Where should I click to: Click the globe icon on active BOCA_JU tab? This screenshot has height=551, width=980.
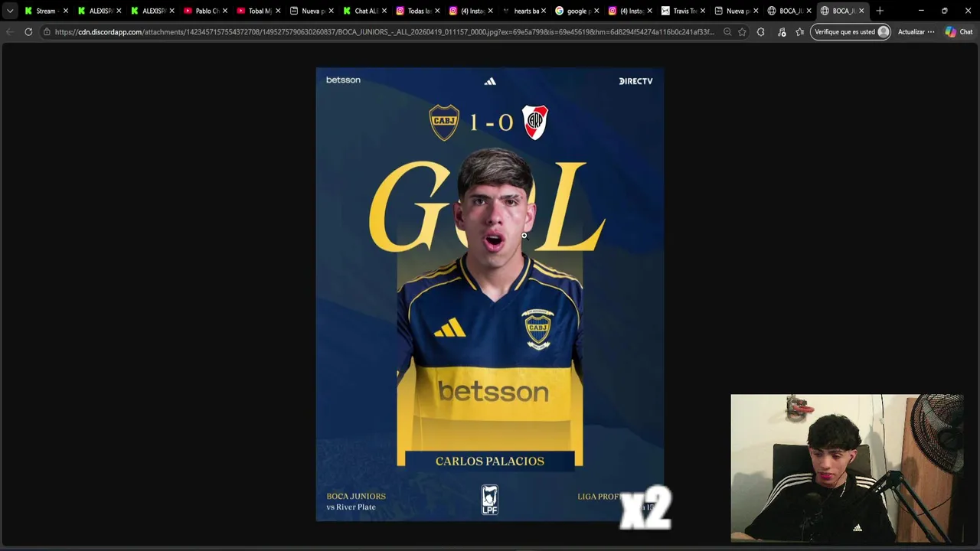pos(825,11)
